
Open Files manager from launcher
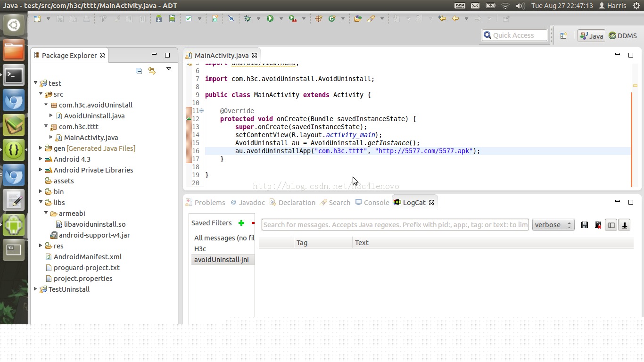pos(14,50)
